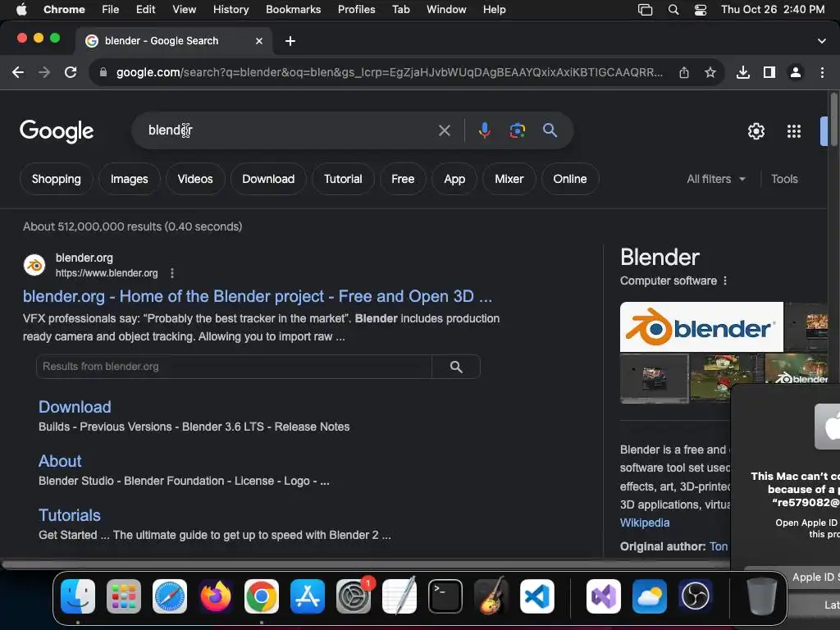This screenshot has width=840, height=630.
Task: Toggle Chrome side panel icon
Action: click(769, 72)
